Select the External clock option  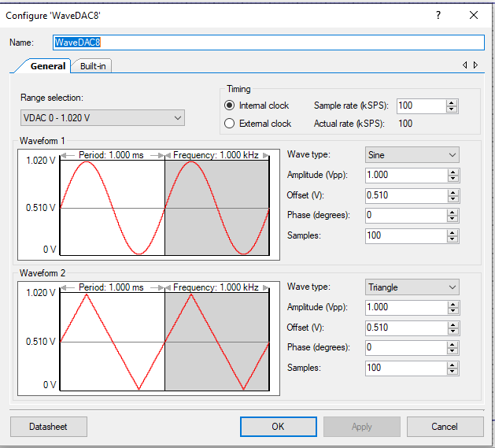point(230,124)
